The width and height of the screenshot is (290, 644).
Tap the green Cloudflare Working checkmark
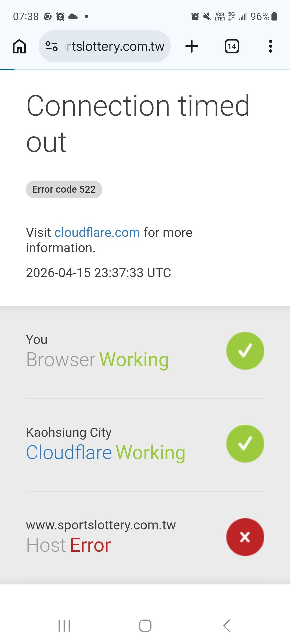(x=245, y=444)
